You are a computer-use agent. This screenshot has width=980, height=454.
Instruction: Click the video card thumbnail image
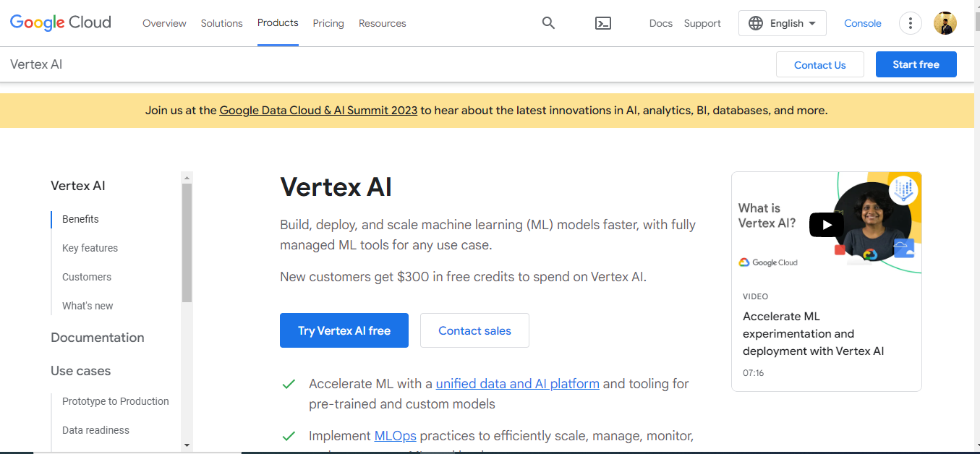(x=827, y=223)
